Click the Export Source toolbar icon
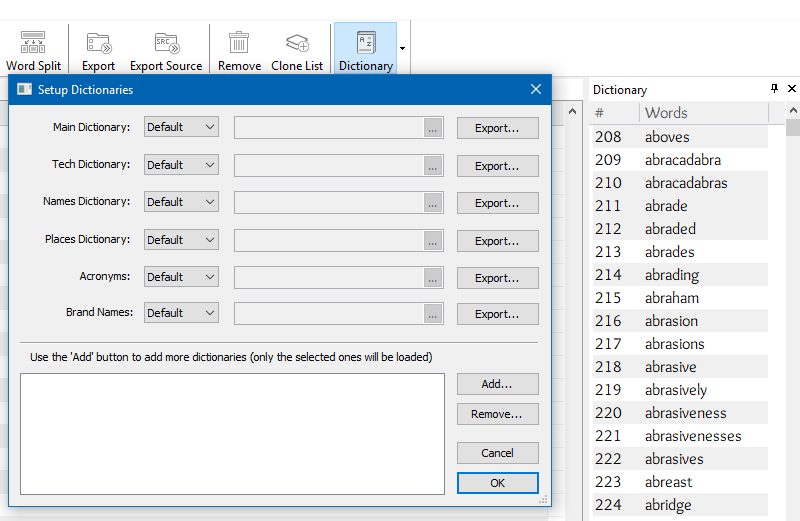This screenshot has height=521, width=800. point(166,43)
